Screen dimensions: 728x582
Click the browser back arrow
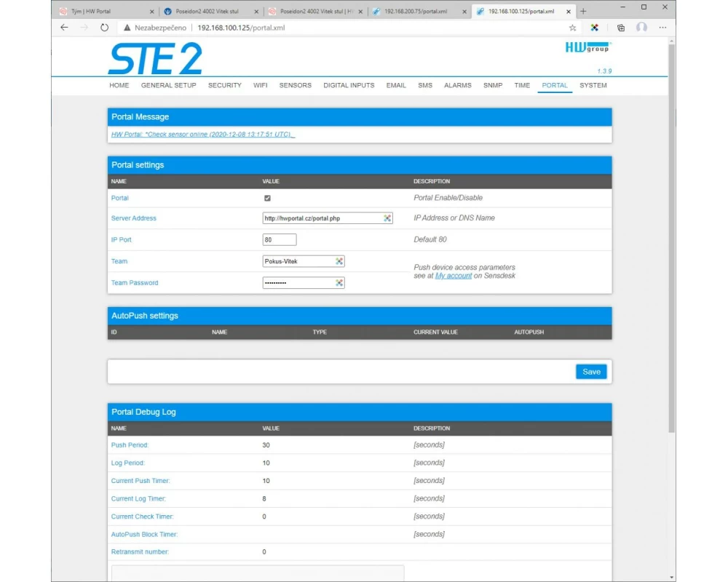64,28
